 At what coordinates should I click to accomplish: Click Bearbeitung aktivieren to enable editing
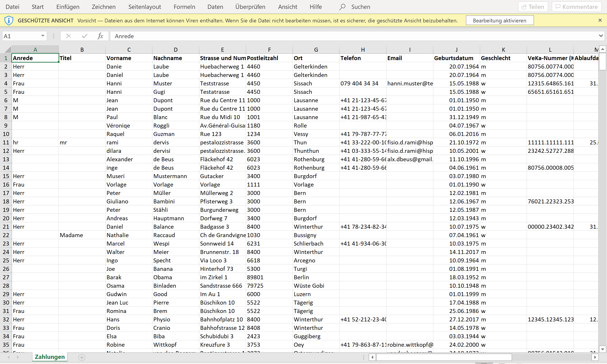[x=500, y=20]
